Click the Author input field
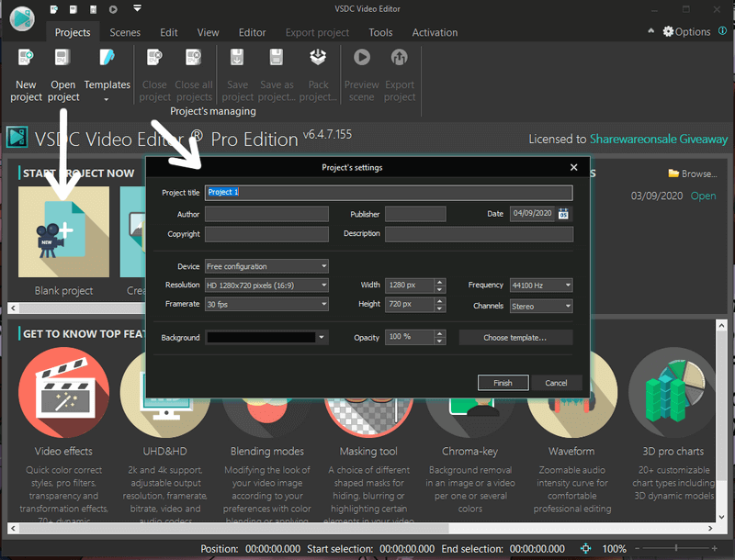 tap(266, 214)
